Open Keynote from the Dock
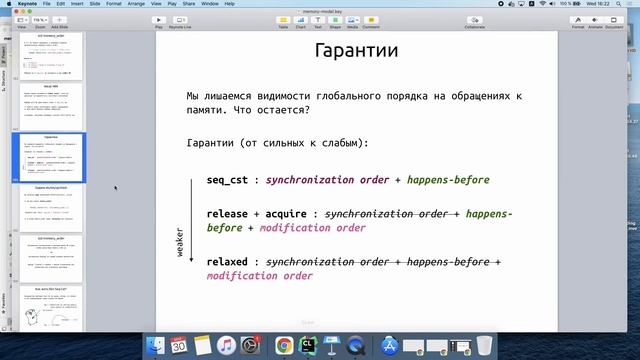 [331, 345]
